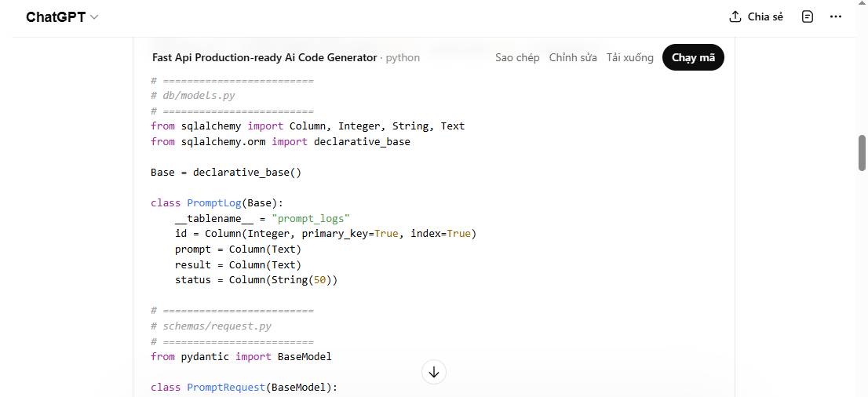Click the "# db/models.py" comment line

click(193, 95)
